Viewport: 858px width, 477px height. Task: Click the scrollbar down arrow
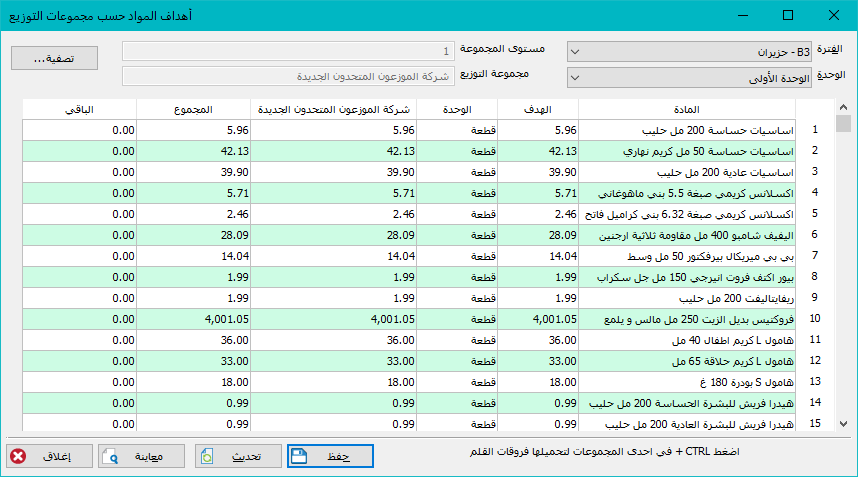pos(843,424)
